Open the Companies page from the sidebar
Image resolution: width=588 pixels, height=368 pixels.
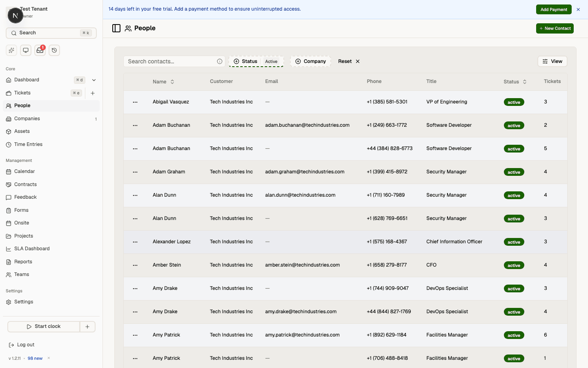[27, 118]
